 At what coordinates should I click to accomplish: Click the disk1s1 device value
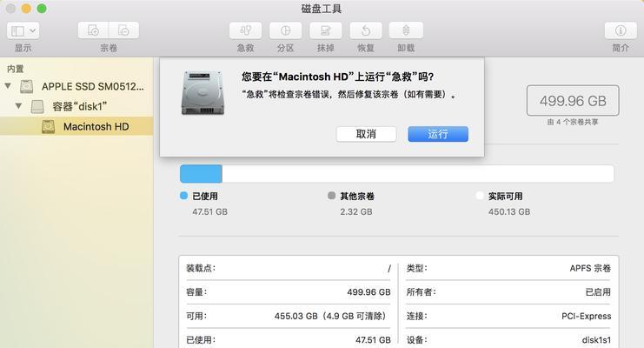(596, 340)
